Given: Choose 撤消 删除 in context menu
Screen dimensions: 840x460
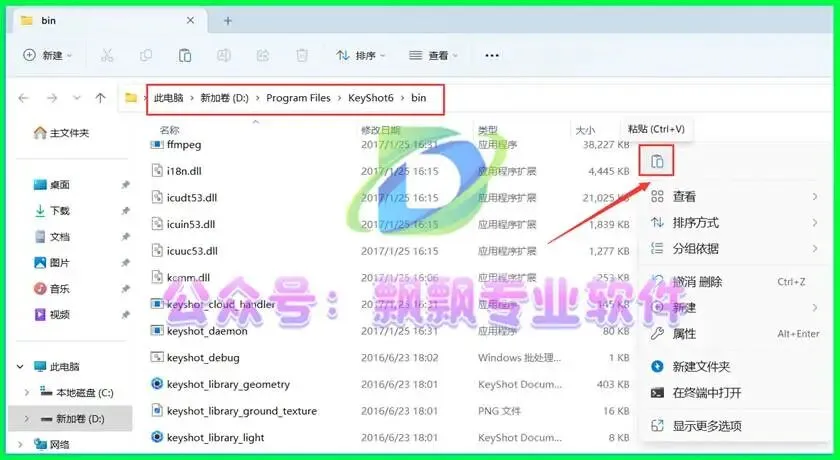Looking at the screenshot, I should click(734, 282).
